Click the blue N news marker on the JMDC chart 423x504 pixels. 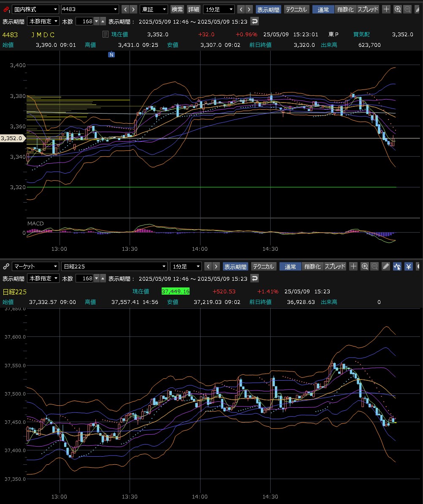click(111, 54)
